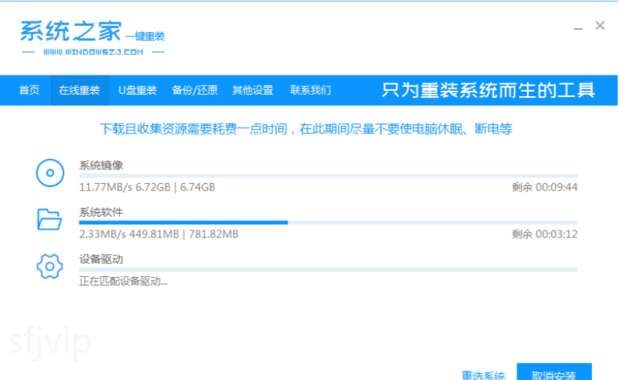Click the 正在匹配设备驱动... status text
This screenshot has height=380, width=620.
[123, 281]
